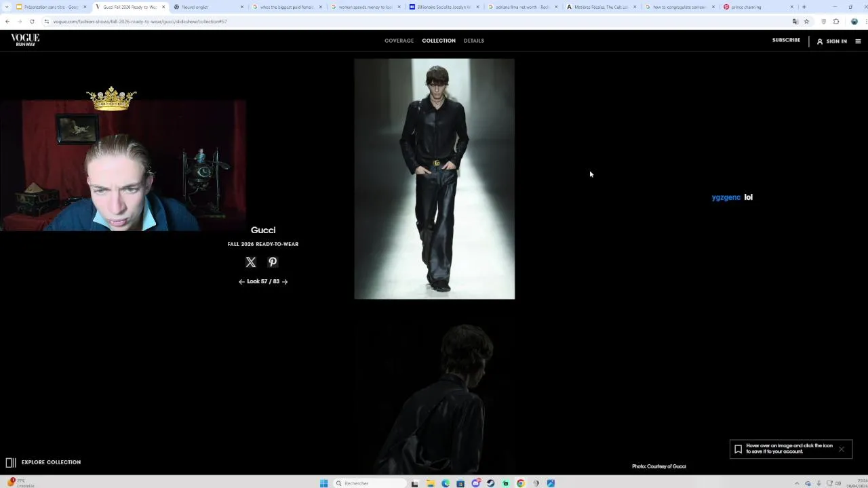Click the Subscribe link

[x=786, y=40]
